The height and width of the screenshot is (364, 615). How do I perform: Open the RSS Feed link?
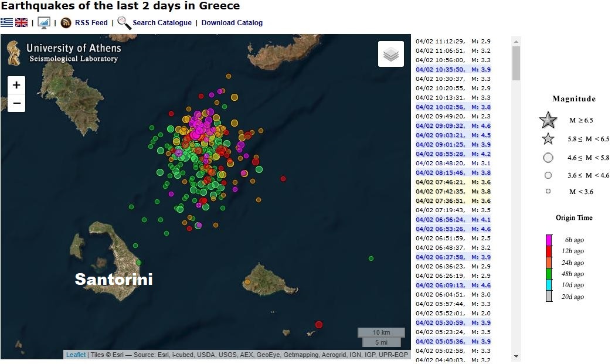tap(91, 23)
